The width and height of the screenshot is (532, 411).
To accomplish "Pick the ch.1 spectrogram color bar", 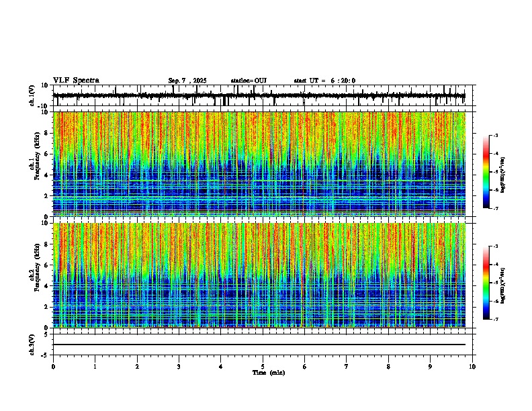I will coord(486,172).
